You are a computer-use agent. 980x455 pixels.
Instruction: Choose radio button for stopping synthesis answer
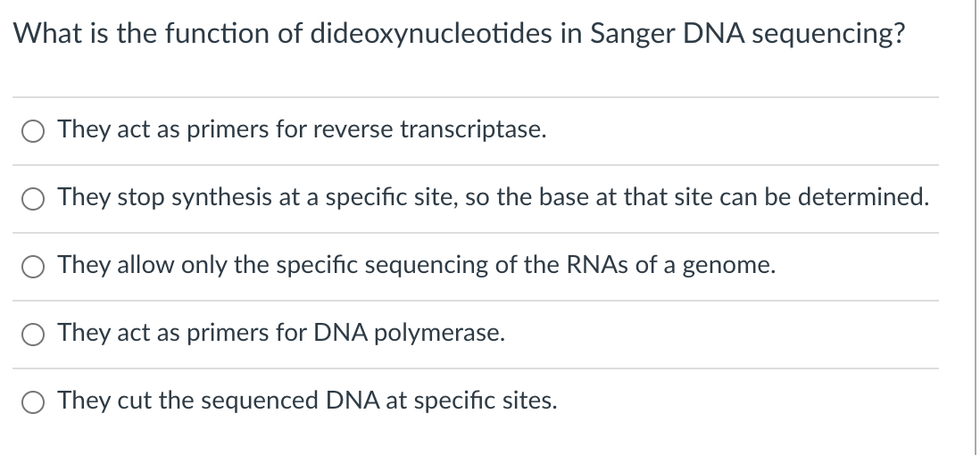tap(32, 199)
